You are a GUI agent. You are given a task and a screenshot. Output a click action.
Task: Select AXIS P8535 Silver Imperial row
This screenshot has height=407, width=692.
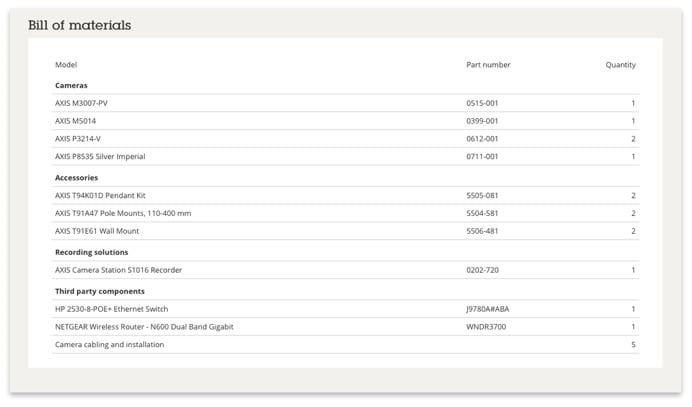(x=100, y=157)
